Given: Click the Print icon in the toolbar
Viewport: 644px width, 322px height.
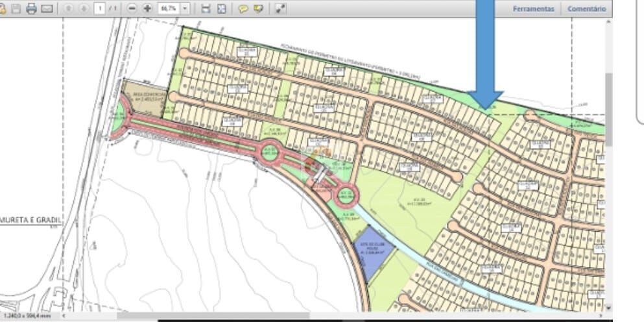Looking at the screenshot, I should [x=31, y=8].
